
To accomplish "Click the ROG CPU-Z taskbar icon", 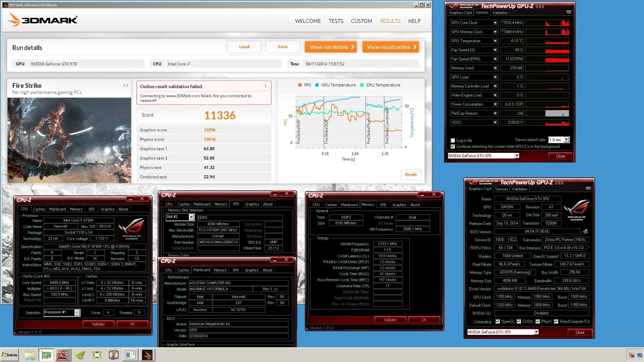I will (62, 355).
